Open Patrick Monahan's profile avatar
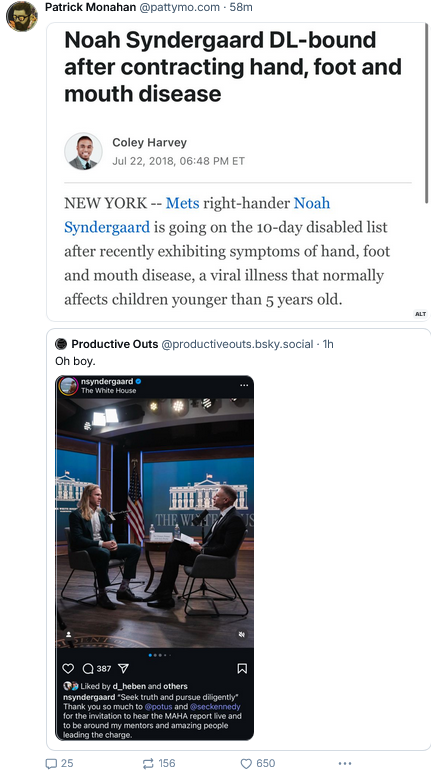Screen dimensions: 431x774 21,16
